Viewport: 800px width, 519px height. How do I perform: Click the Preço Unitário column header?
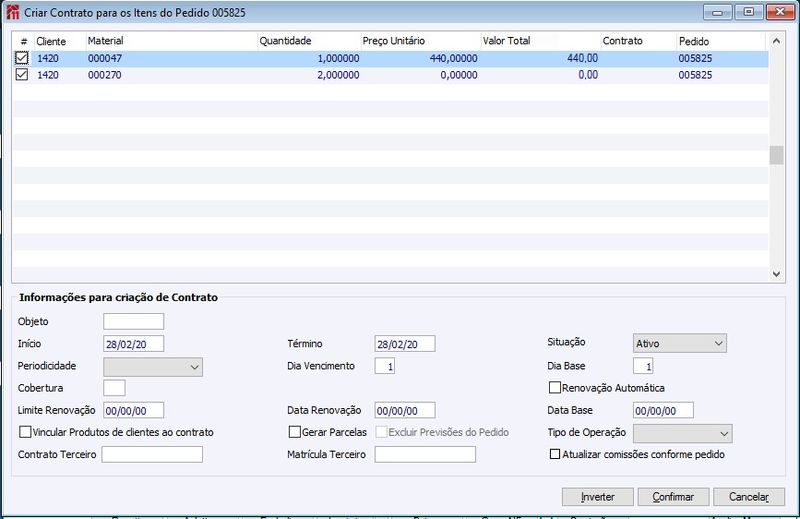(x=420, y=41)
